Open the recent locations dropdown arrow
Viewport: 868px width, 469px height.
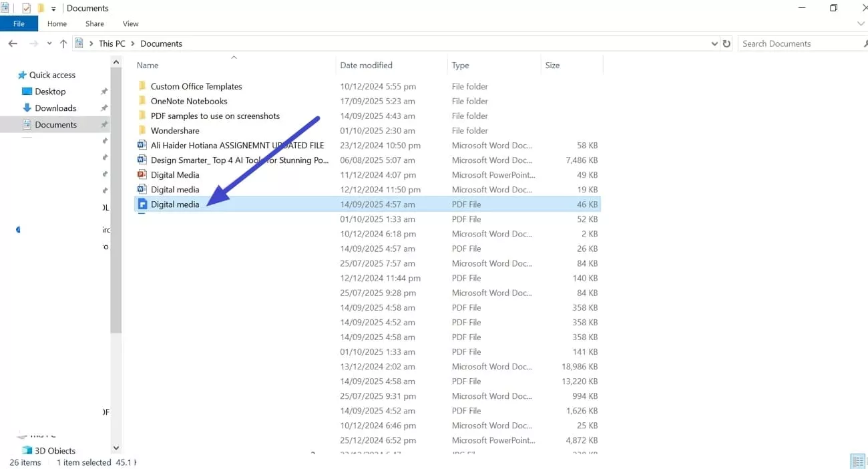49,43
